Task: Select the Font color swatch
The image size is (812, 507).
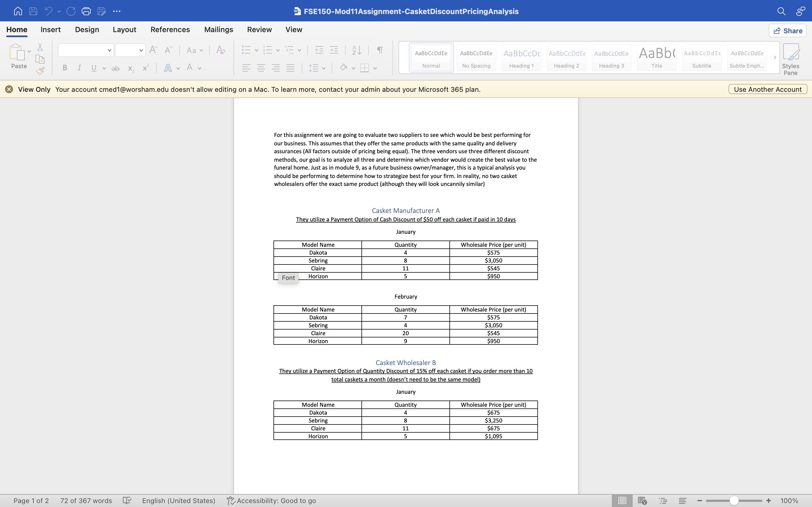Action: 190,68
